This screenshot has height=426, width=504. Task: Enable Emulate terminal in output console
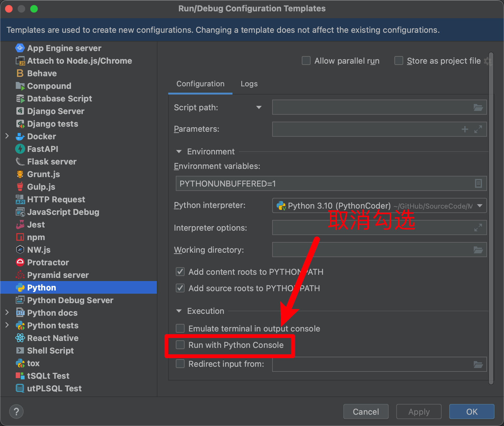[180, 328]
